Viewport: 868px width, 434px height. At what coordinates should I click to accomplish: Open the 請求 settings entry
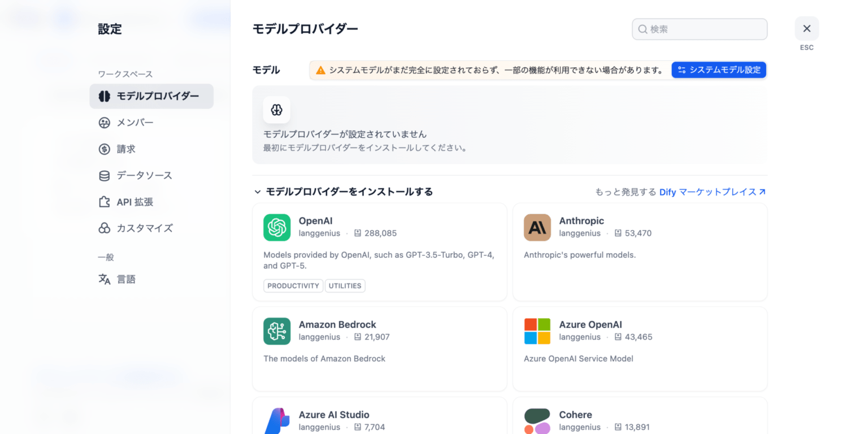(x=105, y=149)
